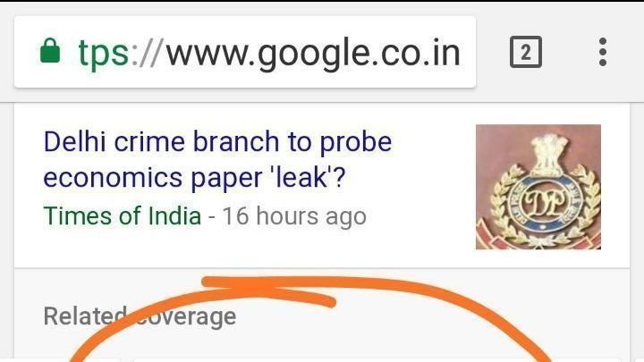Open the tab switcher showing 2 tabs
Screen dimensions: 644x362
pos(526,52)
